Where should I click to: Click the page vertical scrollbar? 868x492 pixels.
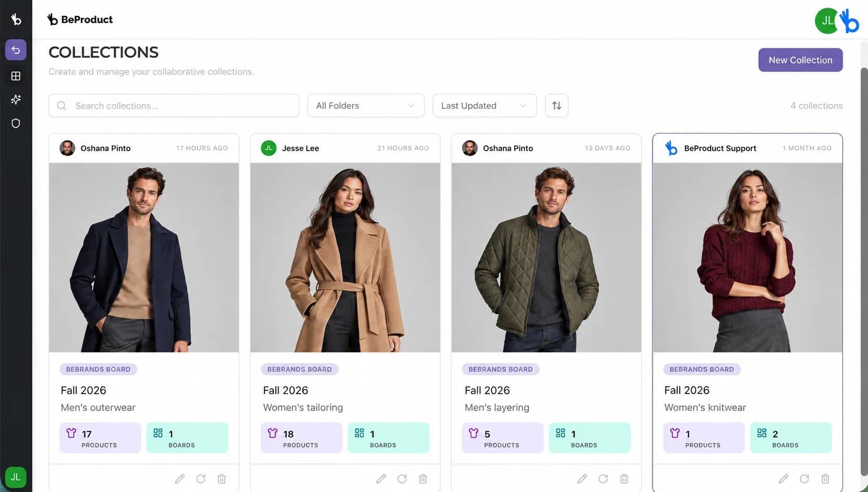pyautogui.click(x=864, y=271)
